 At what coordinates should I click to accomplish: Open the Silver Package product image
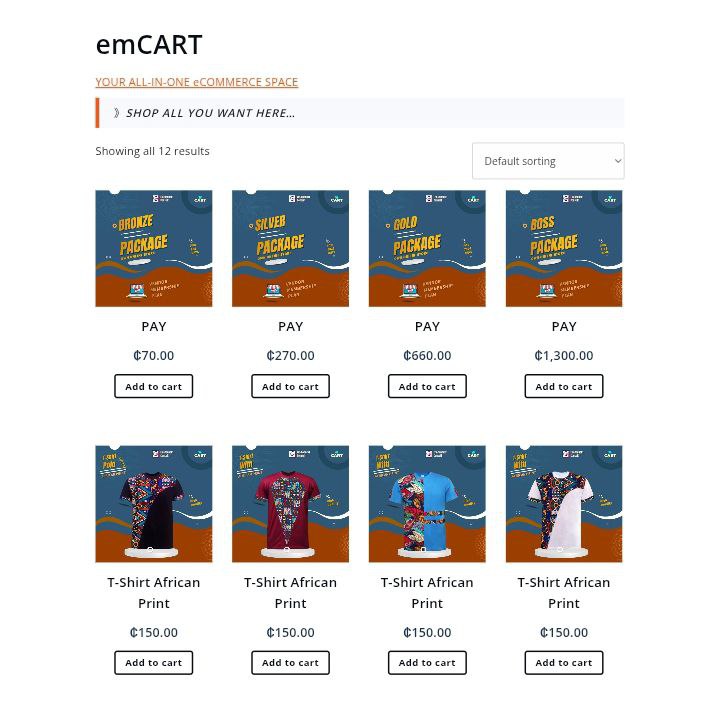(x=290, y=248)
